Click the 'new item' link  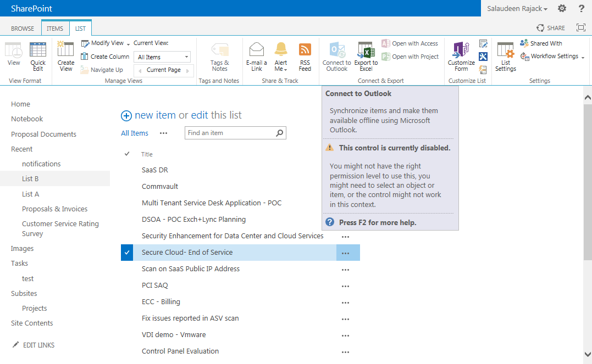[x=155, y=115]
